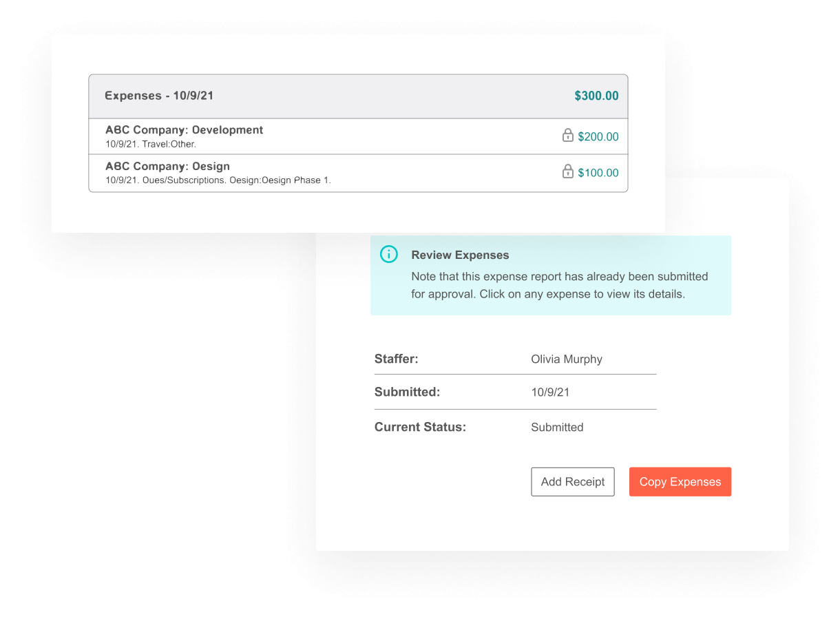Click the $300.00 total amount

[x=596, y=96]
